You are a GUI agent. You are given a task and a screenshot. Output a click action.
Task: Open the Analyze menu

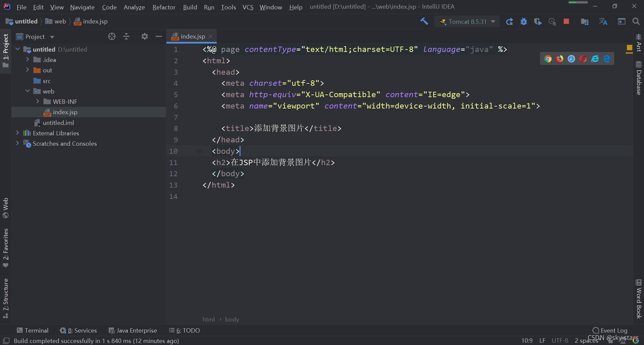[134, 7]
